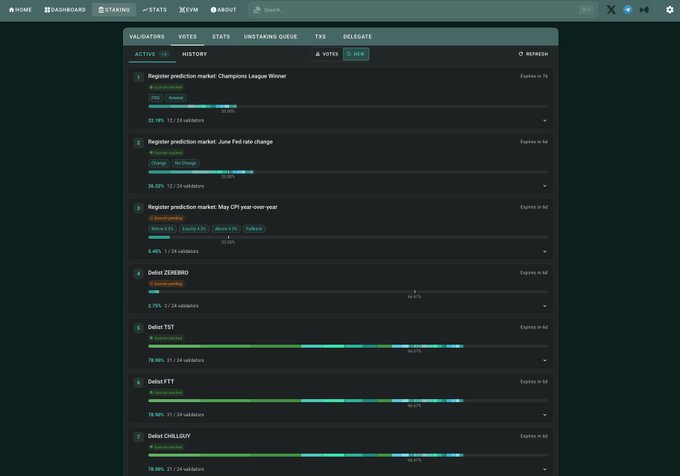Click 'Expires in 7d' label
The width and height of the screenshot is (680, 476).
534,76
